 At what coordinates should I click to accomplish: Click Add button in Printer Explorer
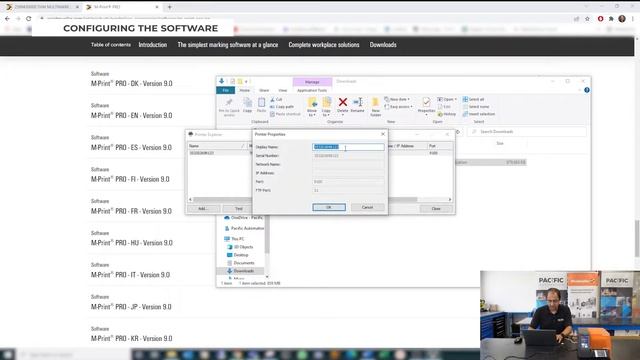[x=203, y=209]
